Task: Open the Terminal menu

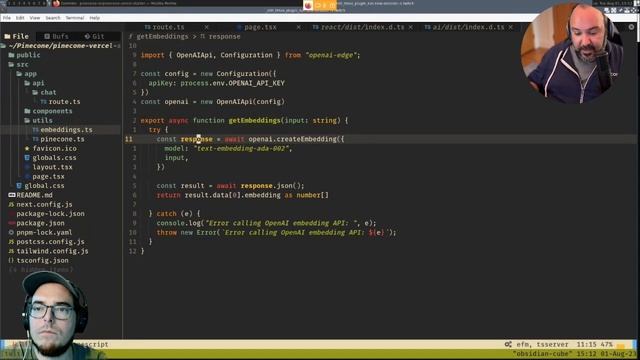Action: tap(75, 18)
